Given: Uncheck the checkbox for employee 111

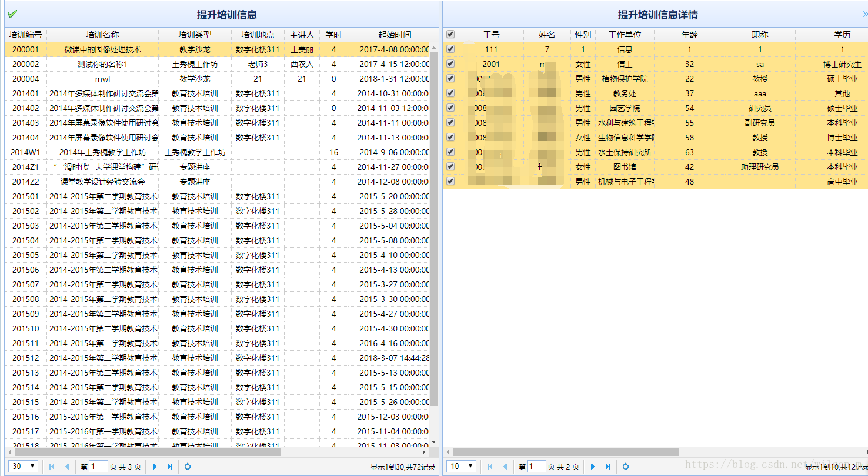Looking at the screenshot, I should pyautogui.click(x=450, y=49).
